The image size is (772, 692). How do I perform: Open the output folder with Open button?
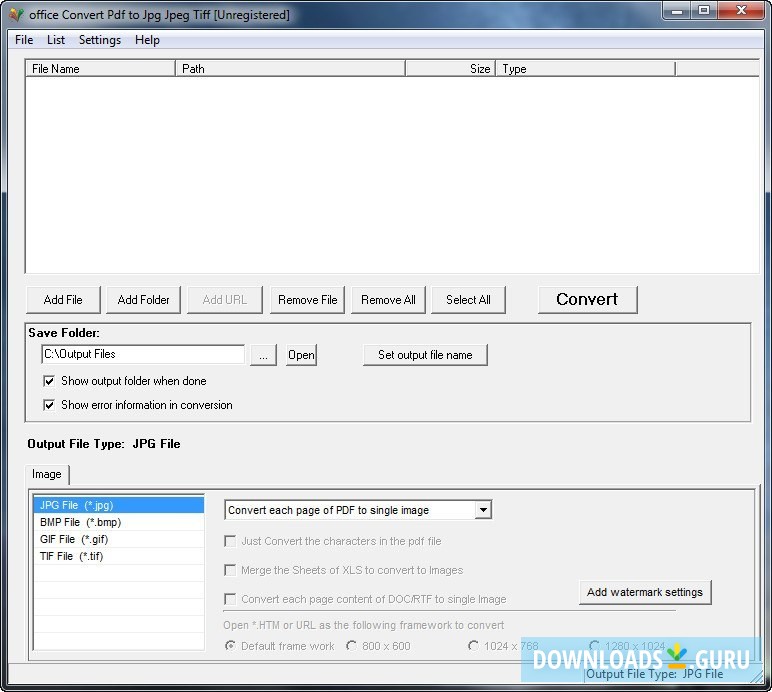tap(301, 355)
